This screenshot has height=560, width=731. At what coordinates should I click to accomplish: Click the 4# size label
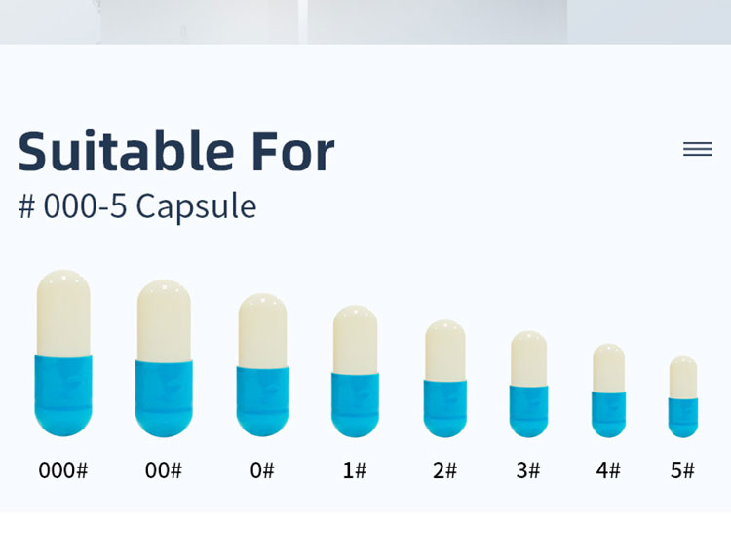click(x=608, y=470)
